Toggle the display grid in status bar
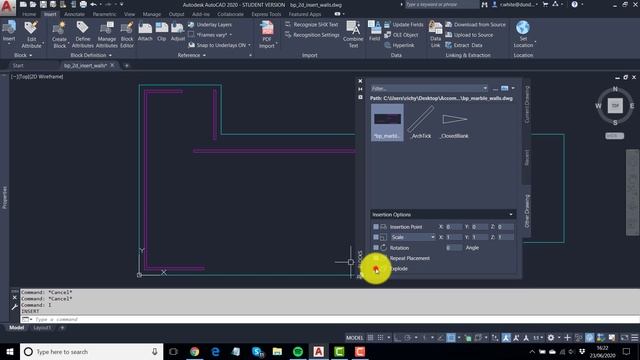This screenshot has width=640, height=360. [370, 338]
